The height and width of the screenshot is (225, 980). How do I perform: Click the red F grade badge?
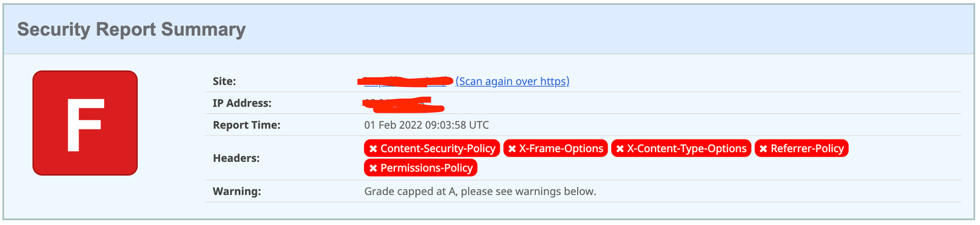[x=85, y=123]
